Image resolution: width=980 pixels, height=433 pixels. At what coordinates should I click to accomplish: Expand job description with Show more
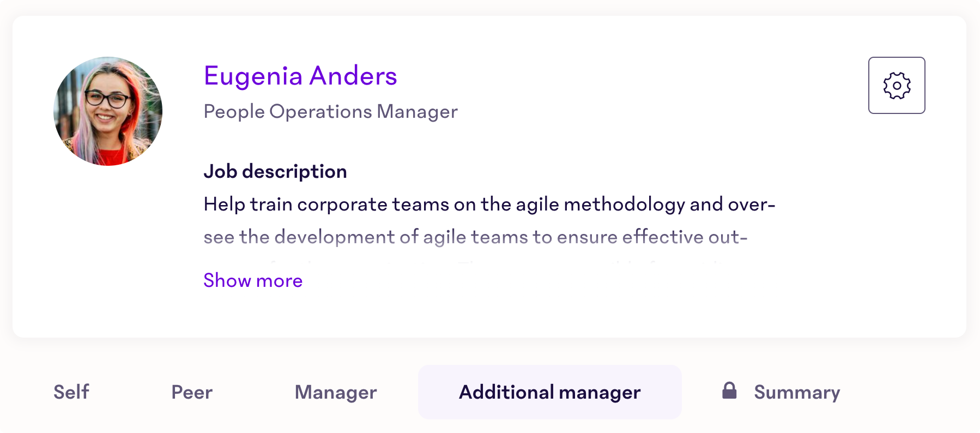pos(253,280)
